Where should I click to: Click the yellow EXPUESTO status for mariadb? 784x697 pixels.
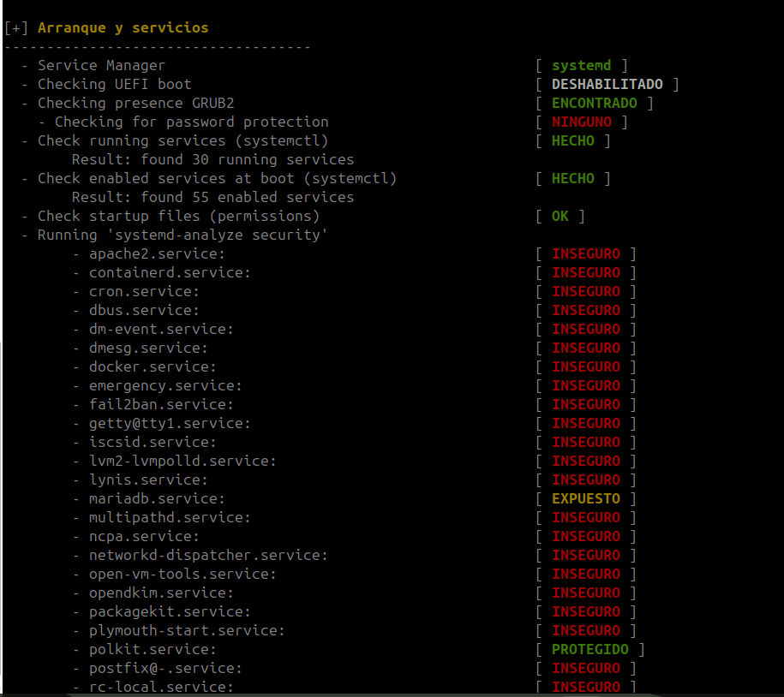pyautogui.click(x=585, y=498)
